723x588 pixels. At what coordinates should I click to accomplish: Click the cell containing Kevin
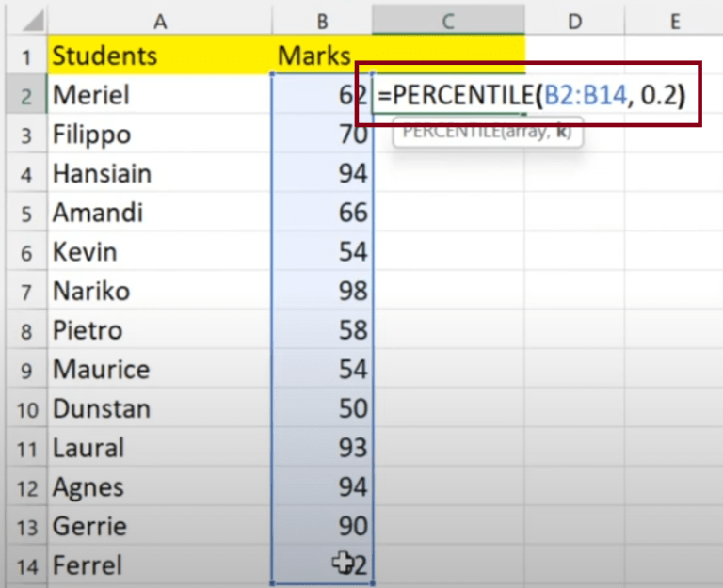tap(159, 251)
